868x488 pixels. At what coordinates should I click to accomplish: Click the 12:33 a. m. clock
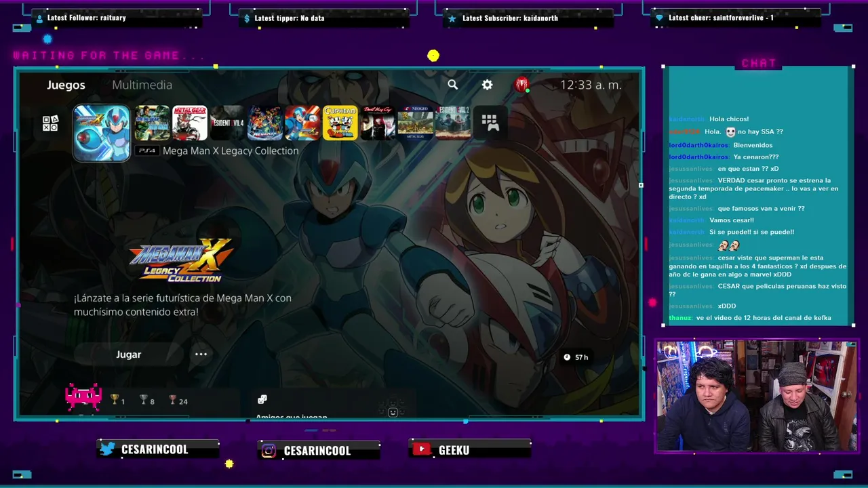tap(591, 85)
